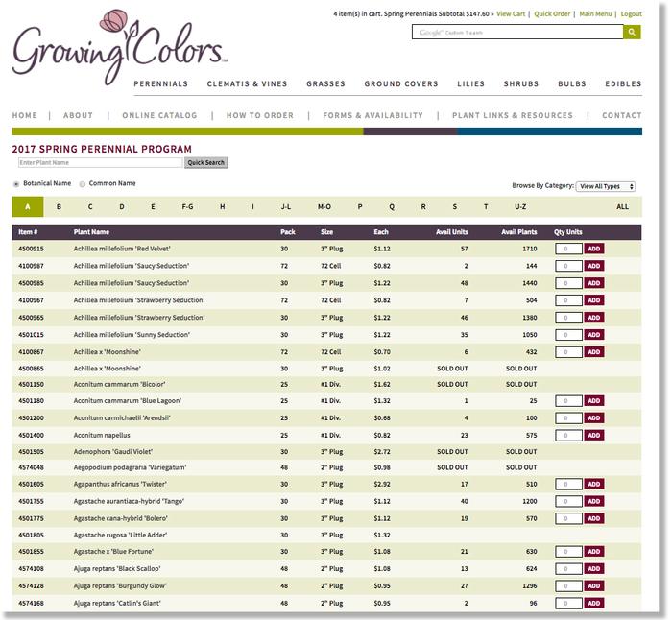This screenshot has height=620, width=672.
Task: Switch to letter F-G tab
Action: (x=187, y=207)
